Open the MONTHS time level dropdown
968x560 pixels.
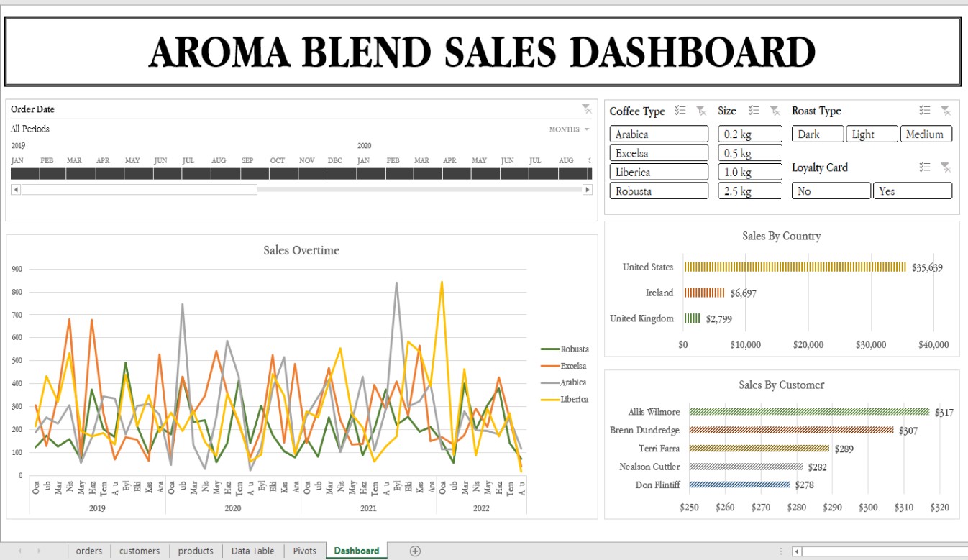(569, 129)
